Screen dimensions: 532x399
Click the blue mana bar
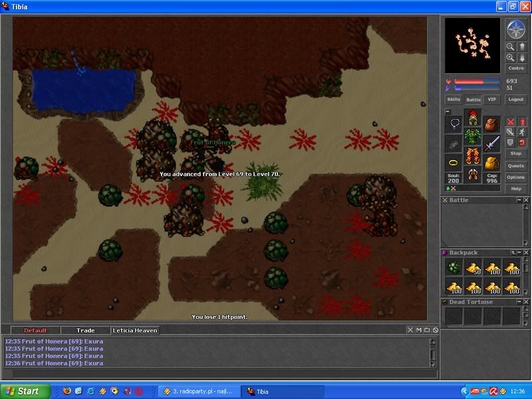pyautogui.click(x=477, y=88)
